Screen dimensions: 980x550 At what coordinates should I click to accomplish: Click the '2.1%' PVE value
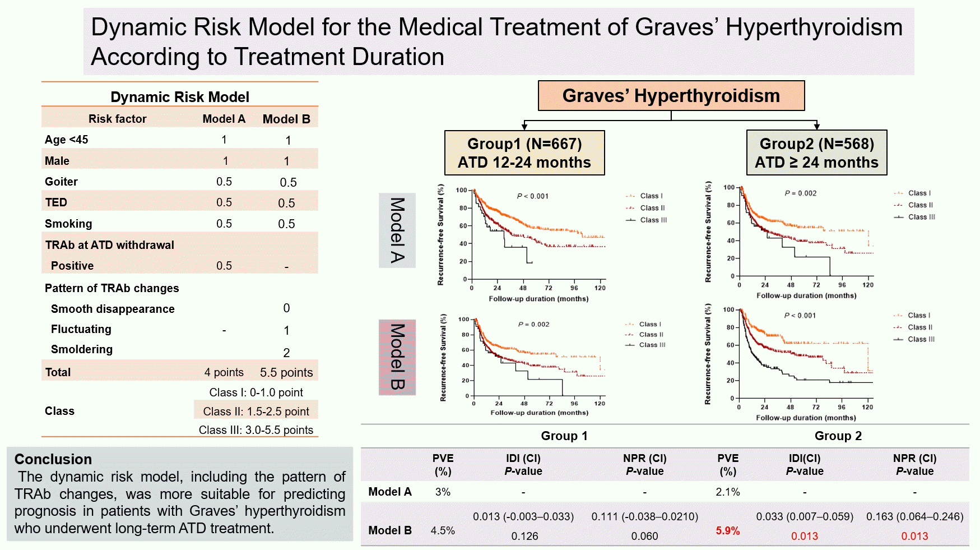coord(728,492)
